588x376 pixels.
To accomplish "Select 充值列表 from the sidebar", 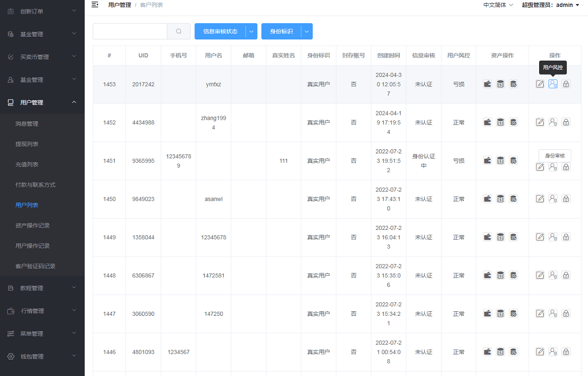I will point(27,164).
